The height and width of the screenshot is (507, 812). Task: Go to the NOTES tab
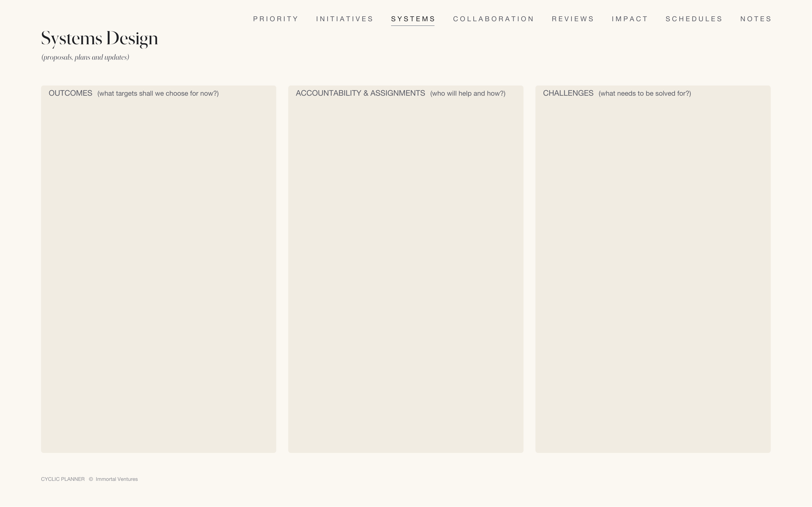756,19
